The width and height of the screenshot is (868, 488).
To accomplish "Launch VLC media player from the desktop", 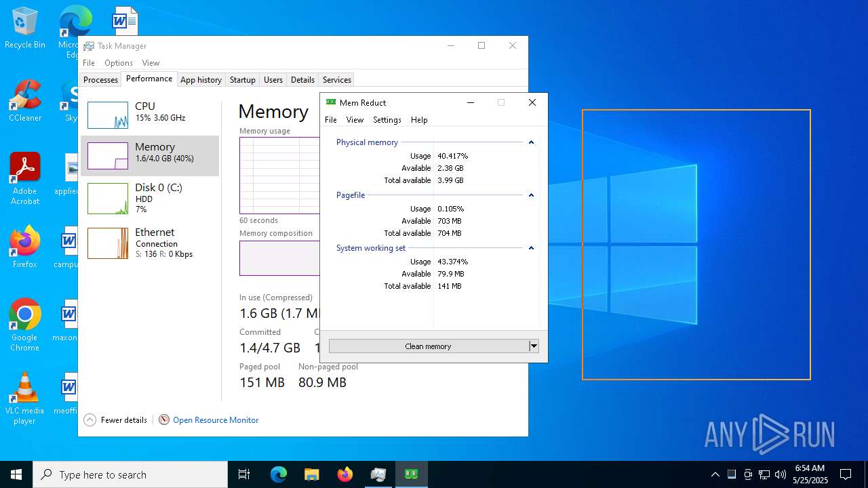I will [24, 399].
